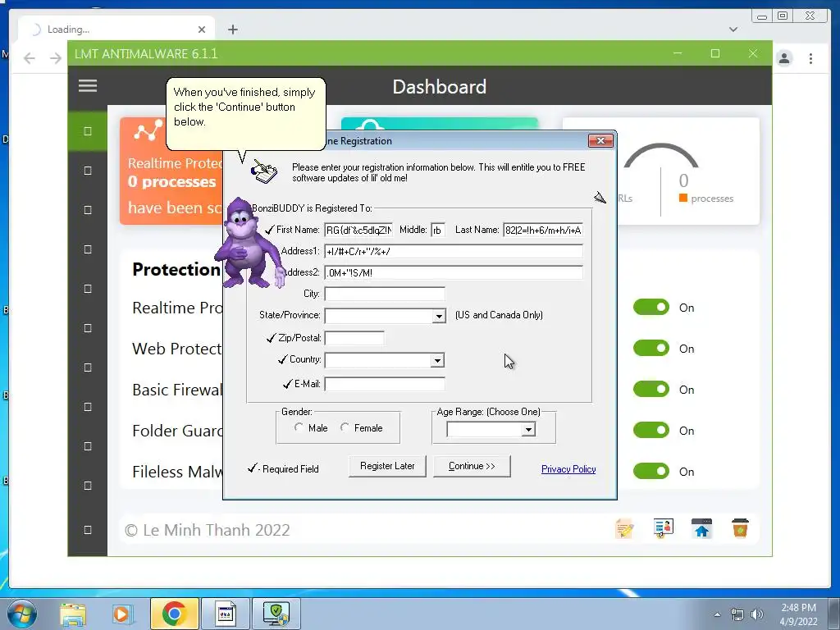Click the coffee cup icon in the footer

(741, 529)
